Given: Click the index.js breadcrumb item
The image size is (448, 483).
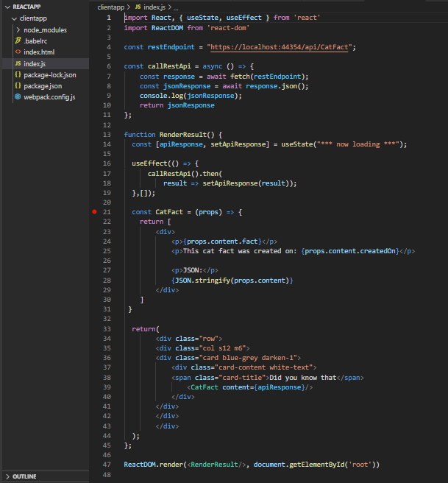Looking at the screenshot, I should coord(154,7).
